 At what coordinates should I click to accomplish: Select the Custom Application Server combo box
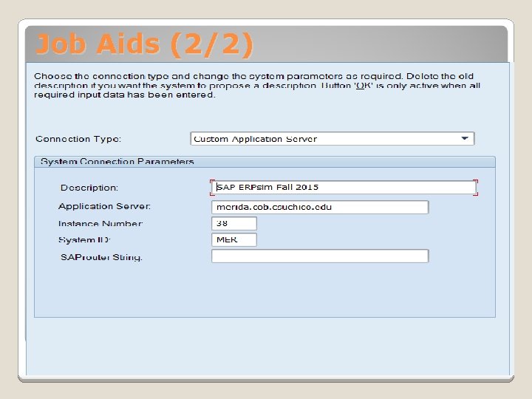point(332,139)
